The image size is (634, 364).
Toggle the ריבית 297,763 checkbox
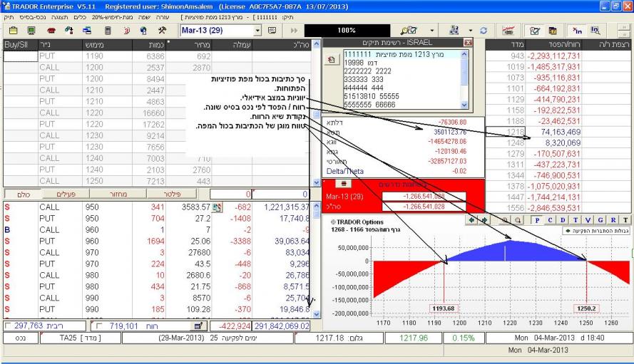click(x=8, y=326)
